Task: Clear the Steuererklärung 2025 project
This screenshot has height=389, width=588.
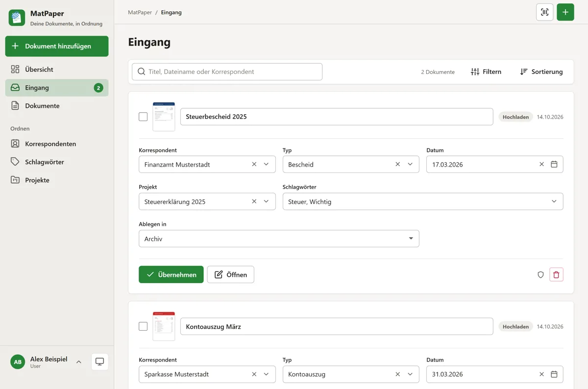Action: point(254,201)
